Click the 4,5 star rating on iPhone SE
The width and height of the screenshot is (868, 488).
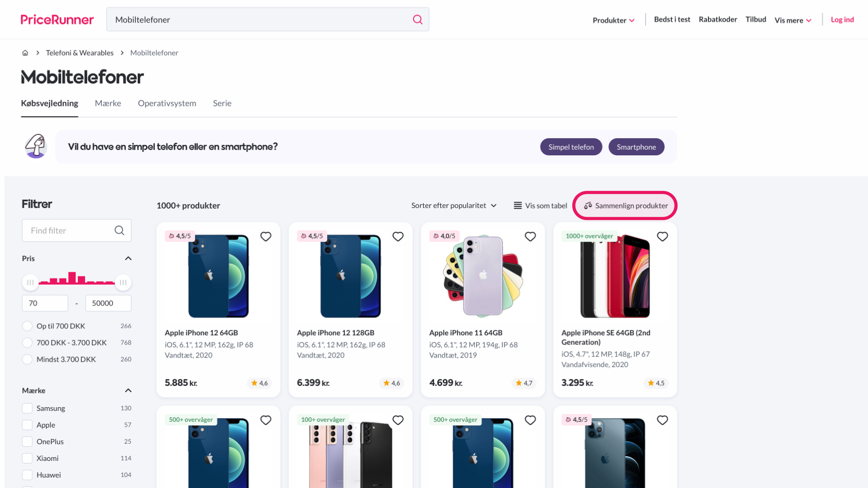[656, 383]
